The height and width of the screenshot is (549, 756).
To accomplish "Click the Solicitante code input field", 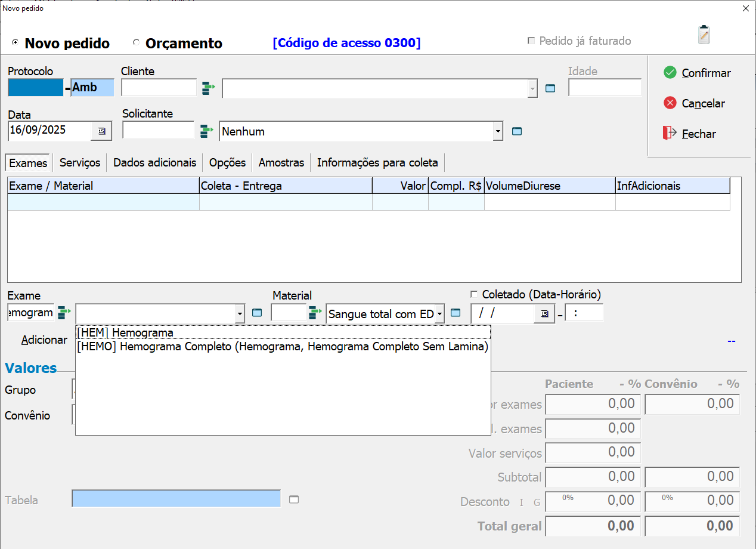I will click(158, 130).
